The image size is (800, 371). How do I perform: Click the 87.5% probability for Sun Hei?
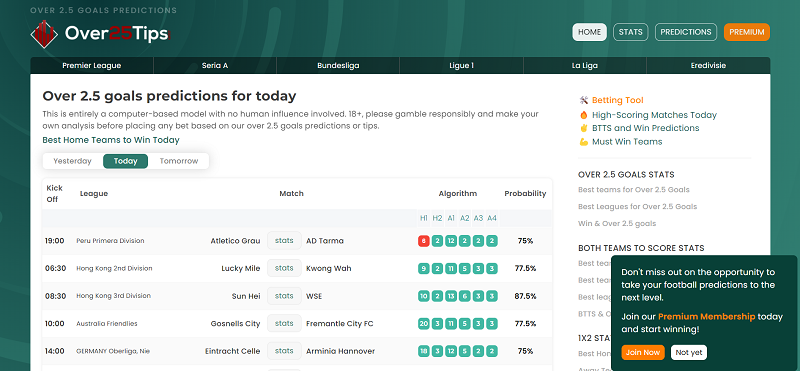[x=526, y=296]
